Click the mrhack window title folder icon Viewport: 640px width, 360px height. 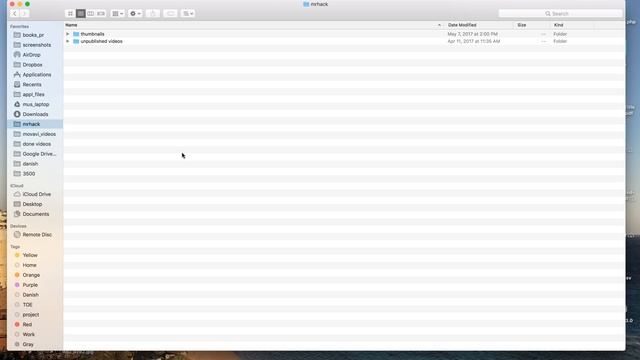click(306, 4)
